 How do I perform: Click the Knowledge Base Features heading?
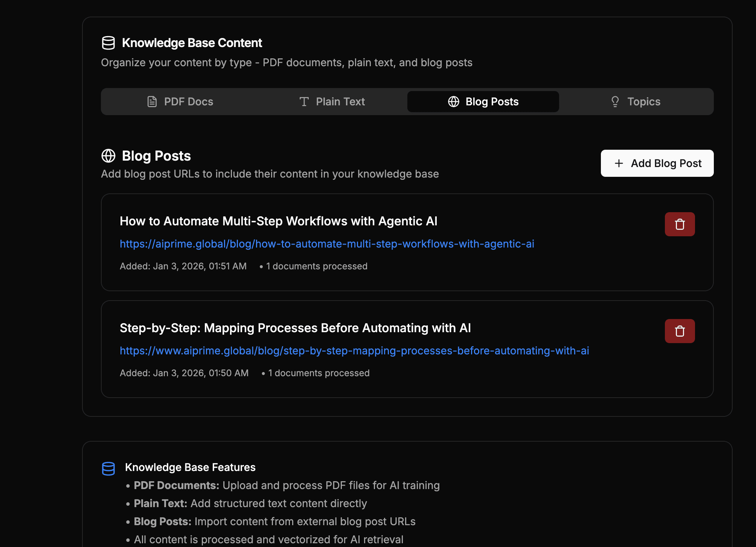pyautogui.click(x=191, y=467)
